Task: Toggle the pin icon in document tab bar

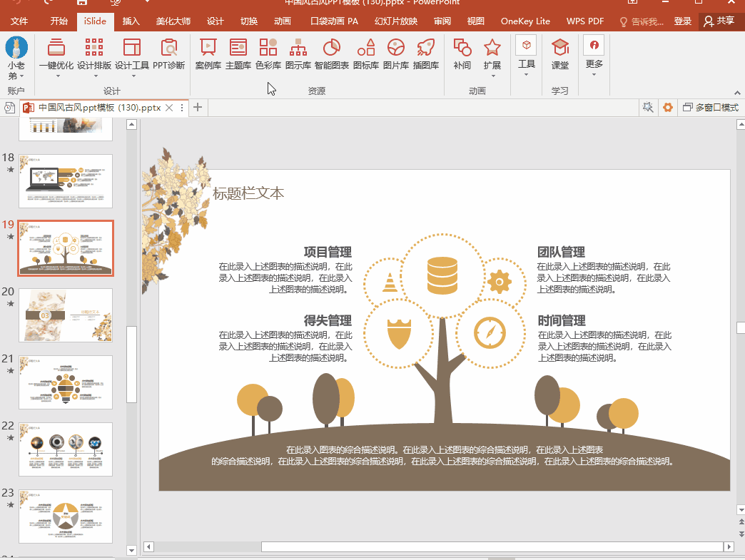Action: [x=648, y=108]
